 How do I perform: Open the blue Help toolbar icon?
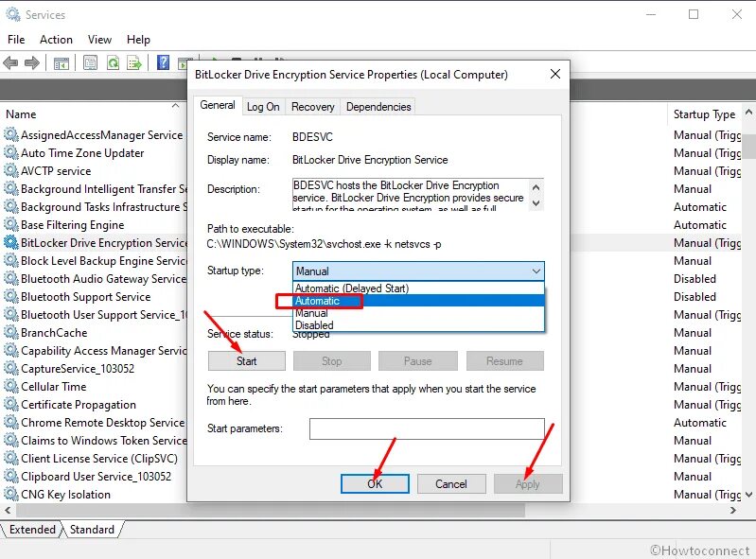(x=163, y=62)
